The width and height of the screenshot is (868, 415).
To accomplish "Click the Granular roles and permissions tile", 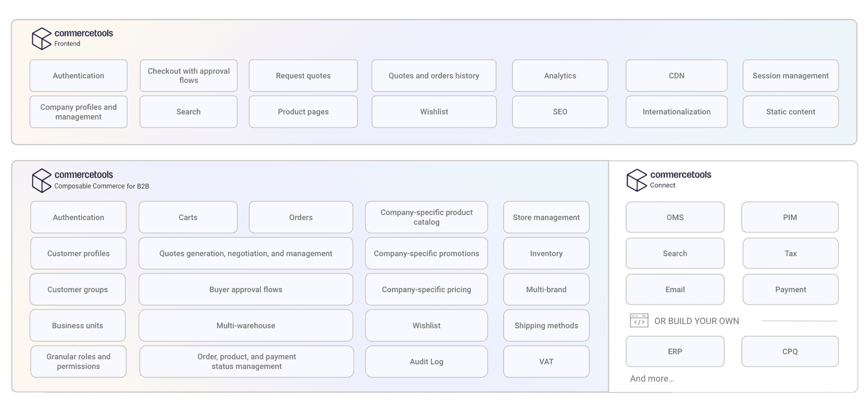I will [x=78, y=361].
